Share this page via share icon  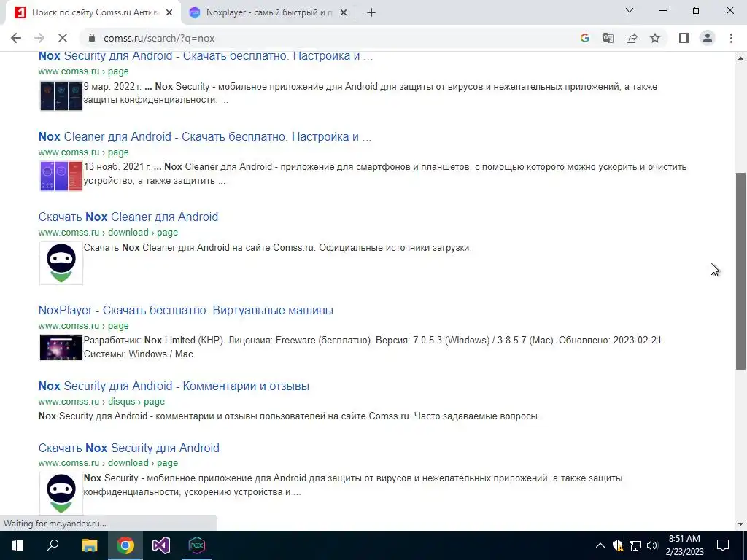(x=632, y=38)
